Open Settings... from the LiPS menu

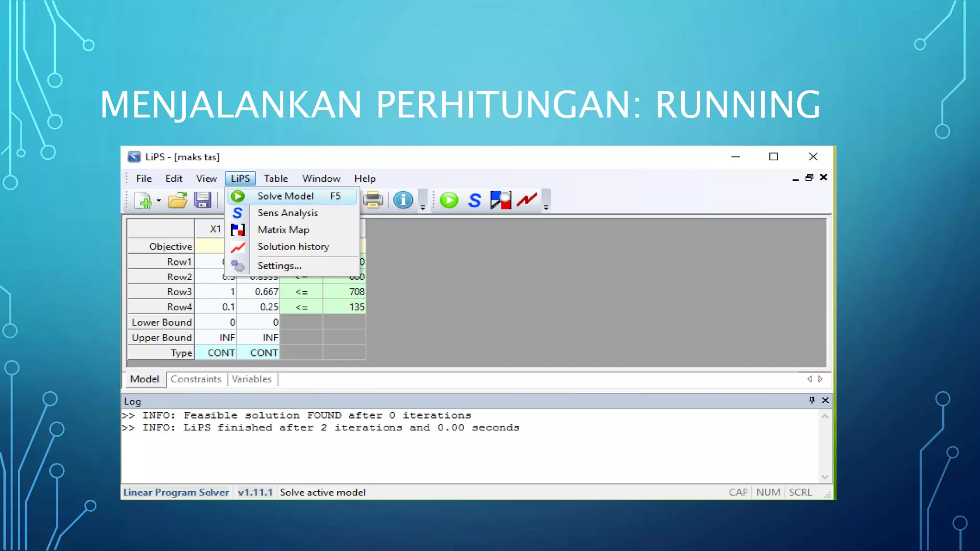click(x=292, y=266)
